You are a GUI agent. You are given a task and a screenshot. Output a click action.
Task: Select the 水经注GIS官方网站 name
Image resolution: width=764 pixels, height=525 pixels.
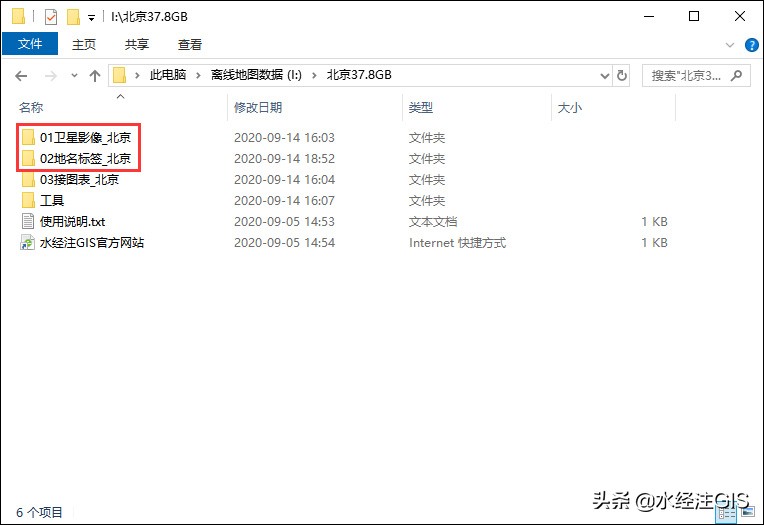click(x=92, y=243)
